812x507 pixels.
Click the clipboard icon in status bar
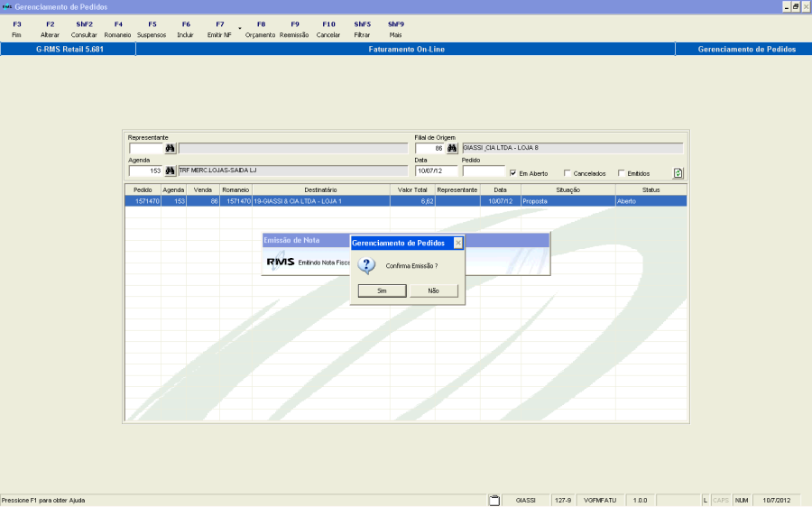pyautogui.click(x=494, y=501)
